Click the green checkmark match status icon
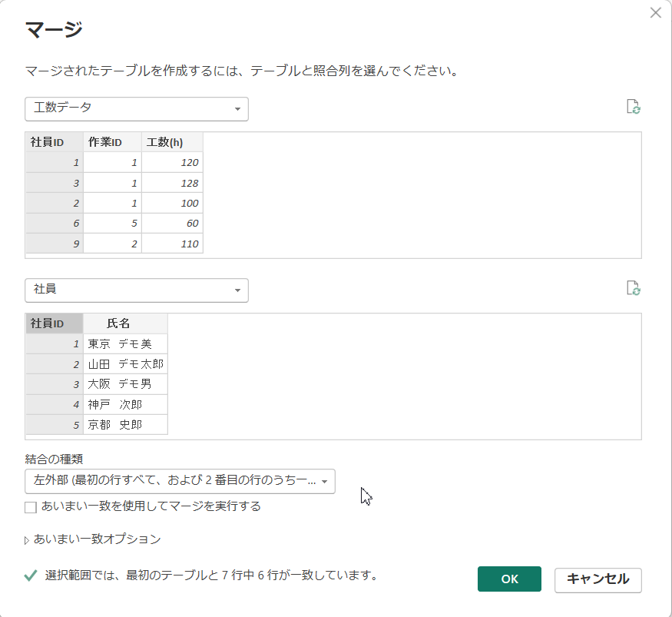Viewport: 672px width, 617px height. pos(31,575)
